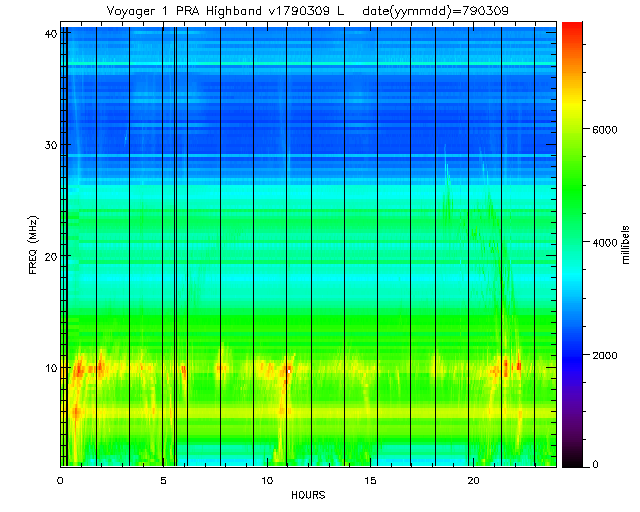This screenshot has height=512, width=640.
Task: Click the 15 tick on hours axis
Action: 370,480
